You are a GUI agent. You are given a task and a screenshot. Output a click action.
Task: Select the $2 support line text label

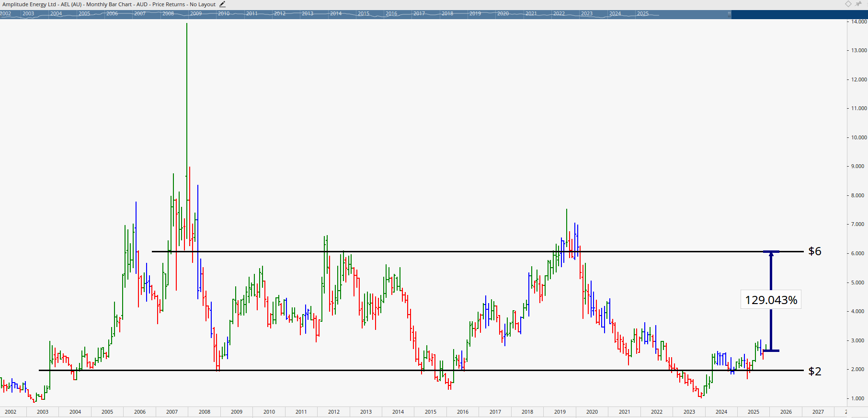(x=814, y=371)
